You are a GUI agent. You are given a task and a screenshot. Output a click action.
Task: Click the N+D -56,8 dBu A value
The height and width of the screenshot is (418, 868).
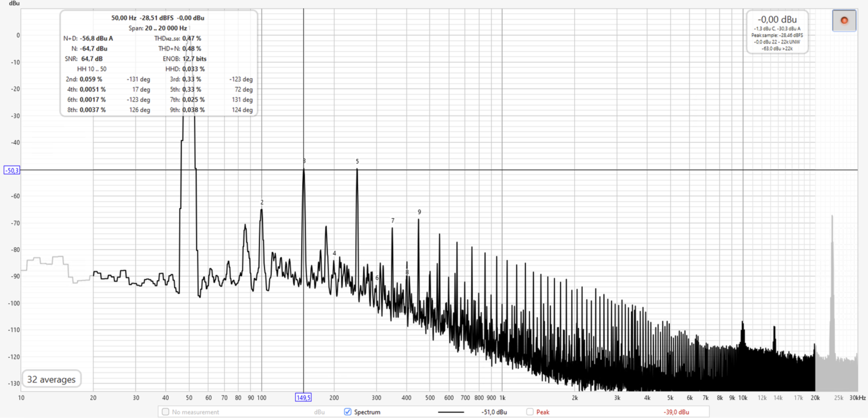click(x=96, y=38)
